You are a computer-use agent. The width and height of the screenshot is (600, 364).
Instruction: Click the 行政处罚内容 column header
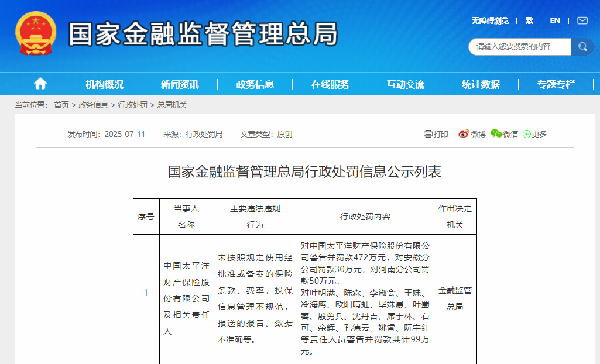point(365,217)
